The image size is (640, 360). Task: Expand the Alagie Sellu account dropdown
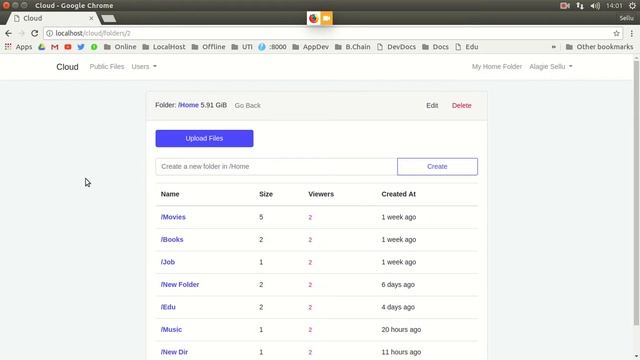[x=551, y=67]
